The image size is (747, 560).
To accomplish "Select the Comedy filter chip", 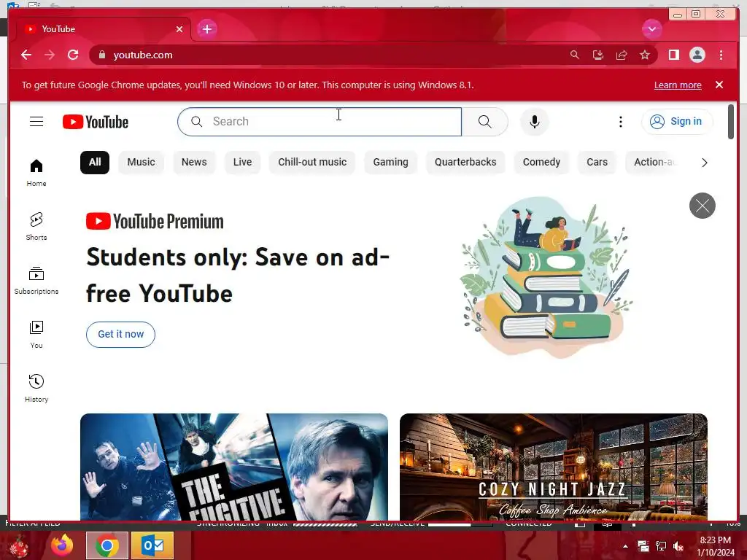I will point(541,163).
